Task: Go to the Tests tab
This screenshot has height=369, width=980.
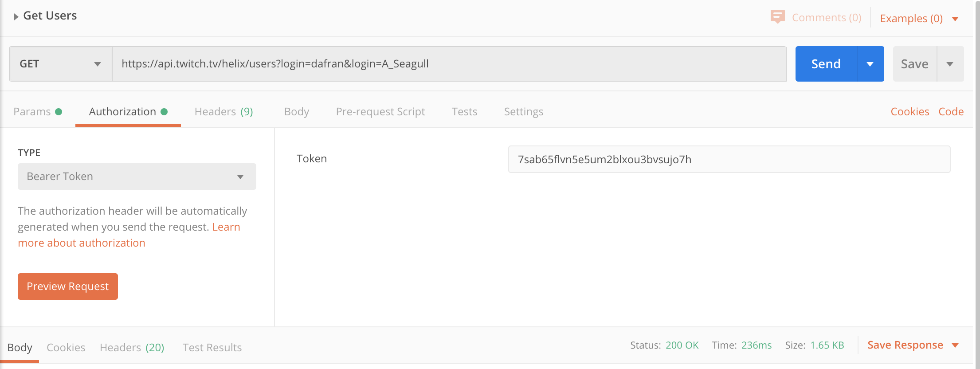Action: pos(464,112)
